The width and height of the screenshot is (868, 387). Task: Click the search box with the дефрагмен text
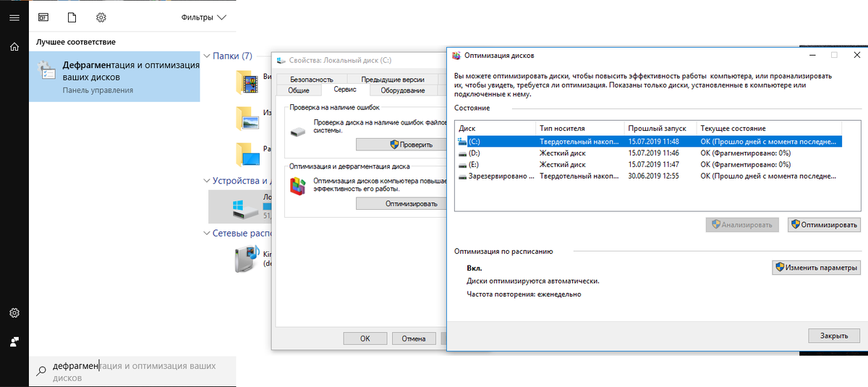tap(132, 372)
